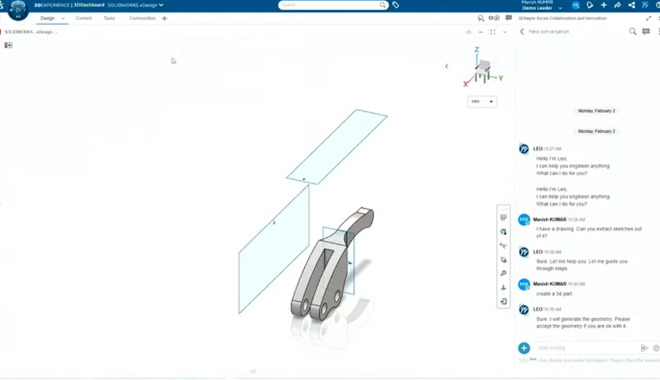Switch to the Content tab
This screenshot has height=380, width=660.
click(x=84, y=18)
